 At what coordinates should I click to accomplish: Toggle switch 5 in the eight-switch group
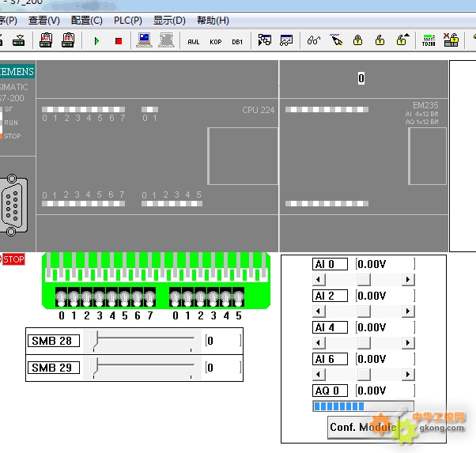point(124,297)
